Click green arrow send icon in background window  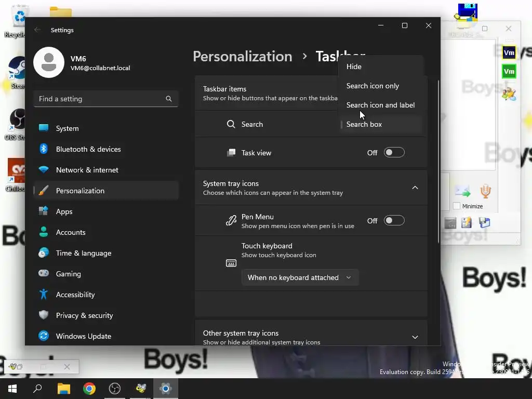click(x=463, y=191)
